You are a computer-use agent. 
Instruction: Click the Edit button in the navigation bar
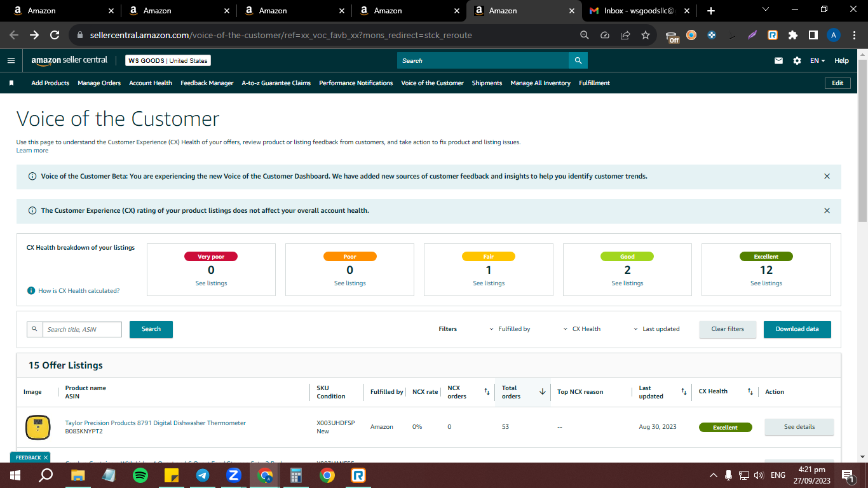(x=837, y=83)
